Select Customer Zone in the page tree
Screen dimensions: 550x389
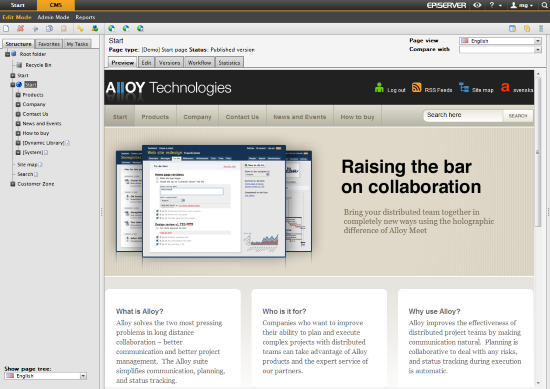(36, 184)
